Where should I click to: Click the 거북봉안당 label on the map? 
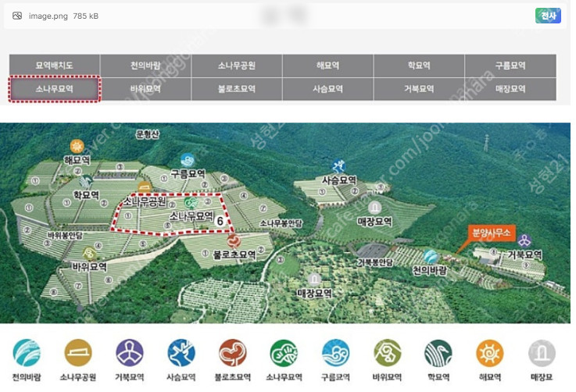(375, 262)
